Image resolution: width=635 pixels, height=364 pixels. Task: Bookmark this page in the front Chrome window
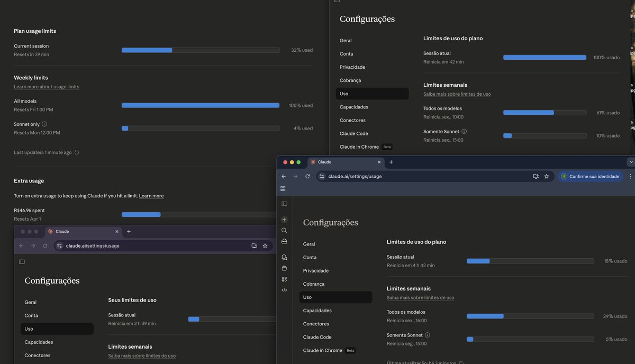click(547, 176)
